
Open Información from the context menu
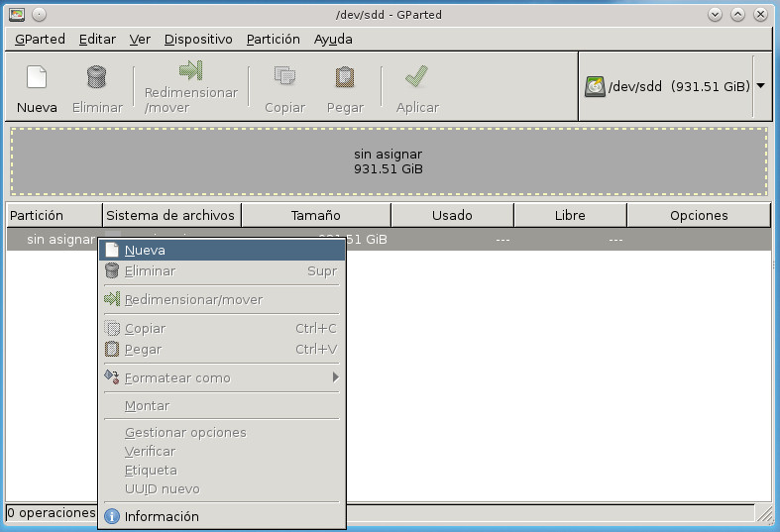(x=222, y=516)
